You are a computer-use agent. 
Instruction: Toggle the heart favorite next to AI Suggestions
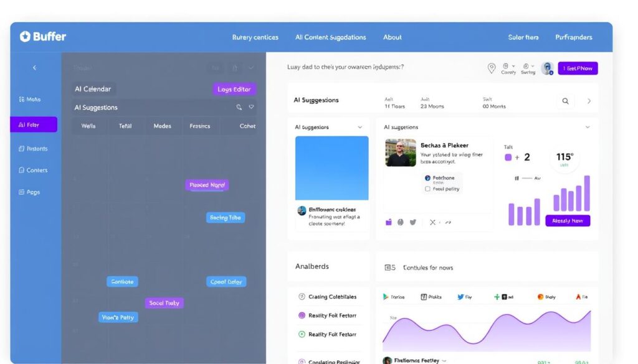click(x=250, y=107)
